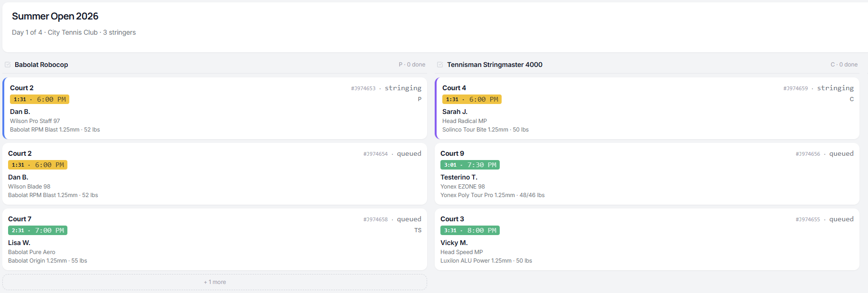Click the 'Court 7' heading
Screen dimensions: 868x293
(20, 219)
